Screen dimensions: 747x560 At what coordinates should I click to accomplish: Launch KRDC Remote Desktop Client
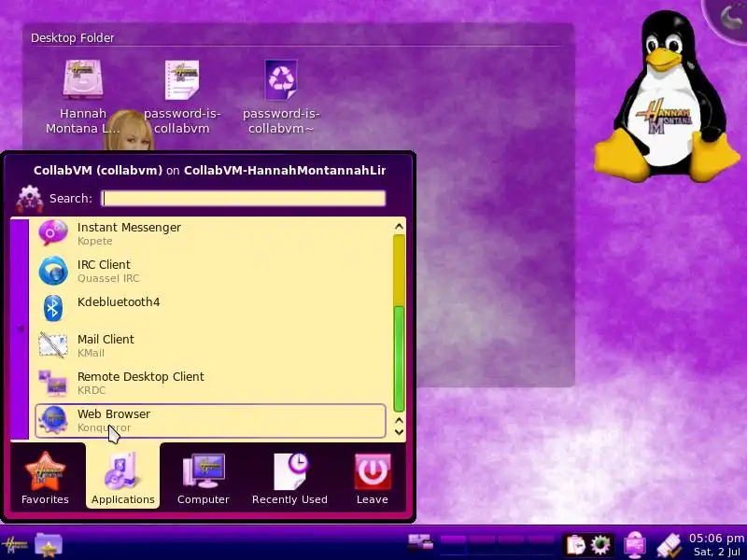[x=210, y=383]
